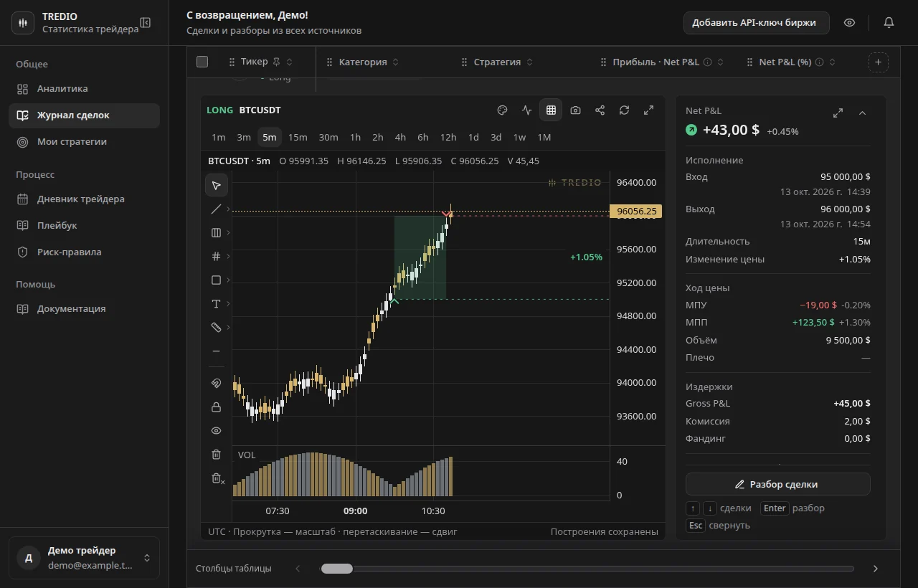Sort by the Категория column
The image size is (918, 588).
click(x=395, y=62)
